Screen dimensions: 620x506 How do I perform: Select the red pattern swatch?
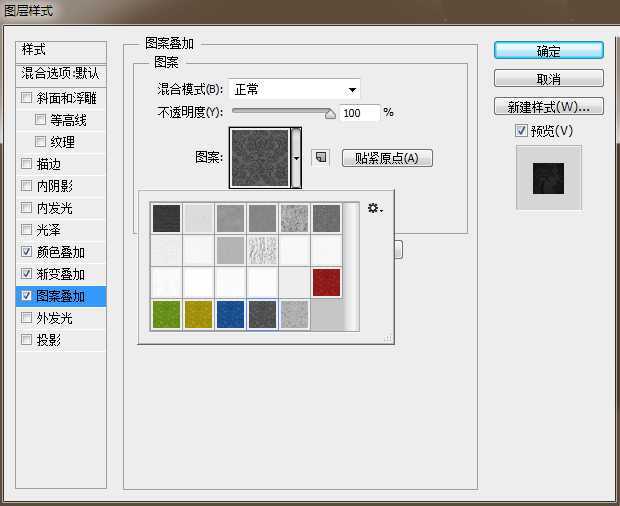tap(327, 282)
